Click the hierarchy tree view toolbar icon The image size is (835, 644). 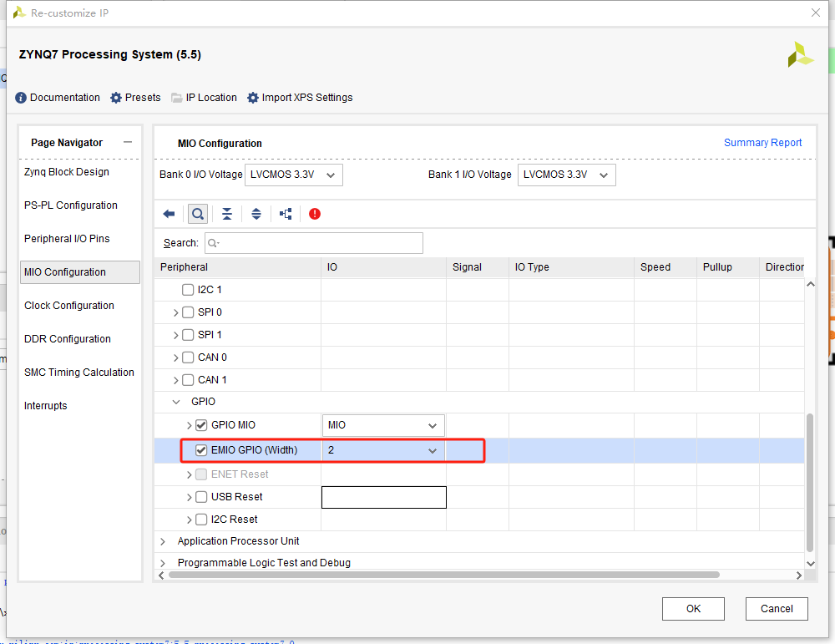[x=286, y=214]
